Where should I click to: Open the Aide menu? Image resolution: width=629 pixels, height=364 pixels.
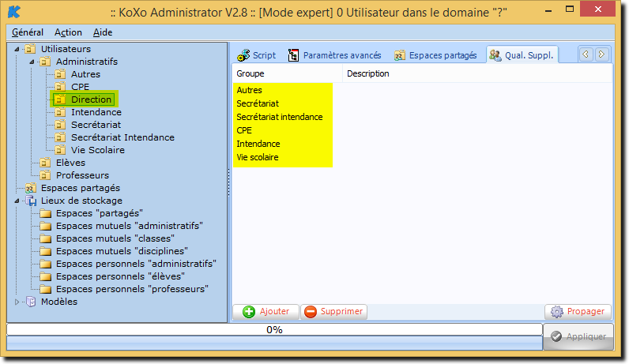(x=103, y=32)
